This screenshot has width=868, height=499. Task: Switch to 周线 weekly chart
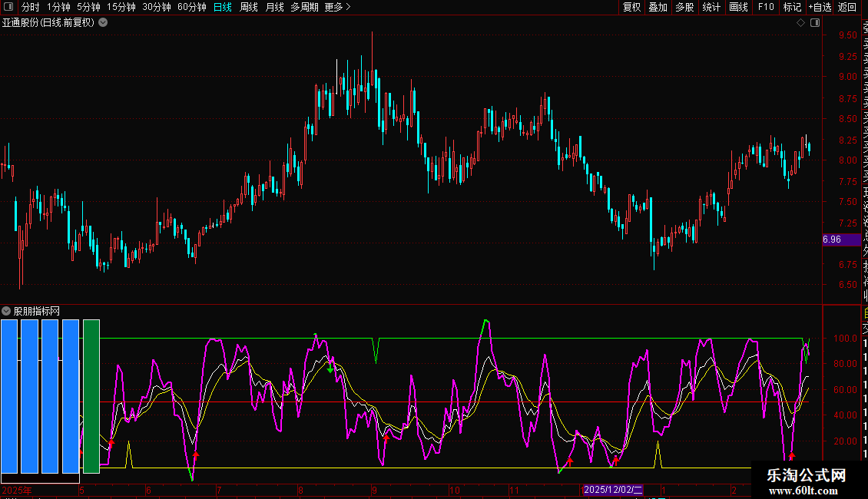[249, 7]
